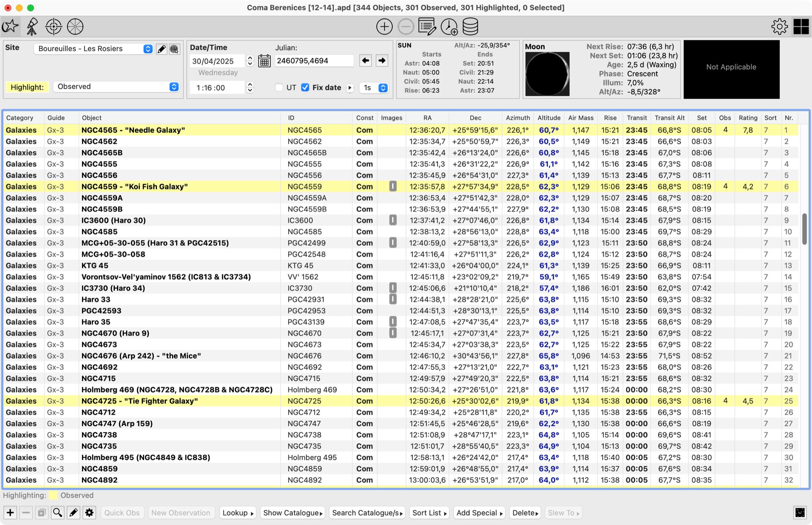Screen dimensions: 812x525
Task: Click the date stepper arrows
Action: click(250, 61)
